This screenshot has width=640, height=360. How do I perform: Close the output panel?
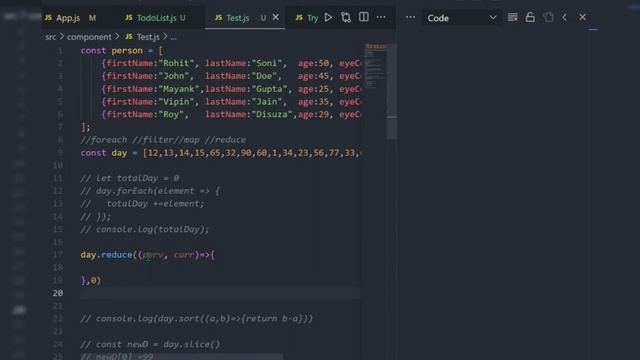point(582,17)
